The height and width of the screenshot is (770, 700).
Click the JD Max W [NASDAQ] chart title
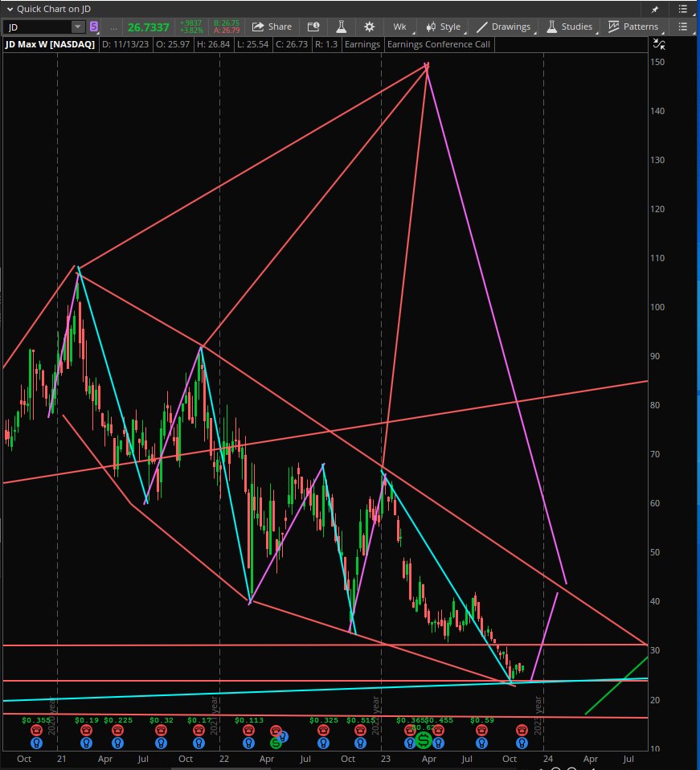click(x=50, y=44)
